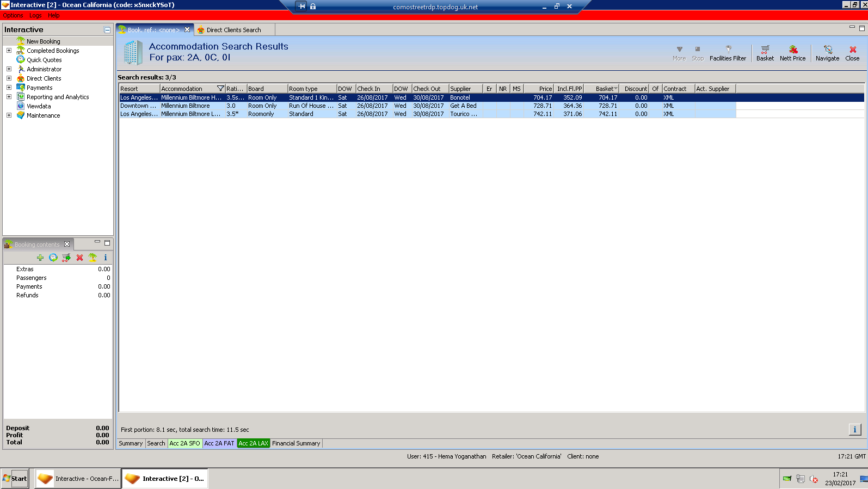Viewport: 868px width, 489px height.
Task: Switch to the Acc 2A FAT tab
Action: (x=219, y=443)
